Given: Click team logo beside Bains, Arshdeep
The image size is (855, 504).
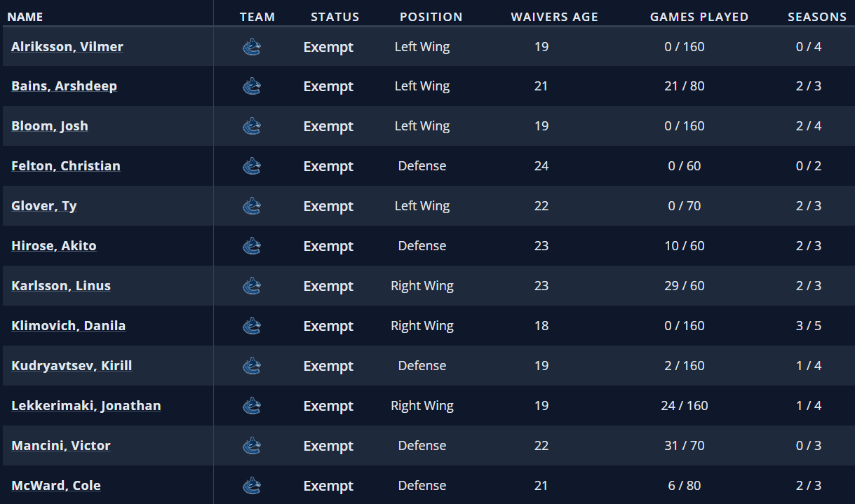Looking at the screenshot, I should point(251,86).
